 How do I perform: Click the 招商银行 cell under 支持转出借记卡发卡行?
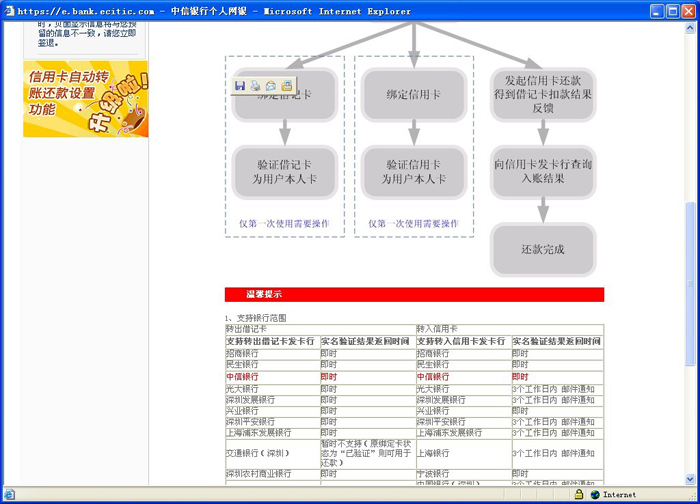272,353
